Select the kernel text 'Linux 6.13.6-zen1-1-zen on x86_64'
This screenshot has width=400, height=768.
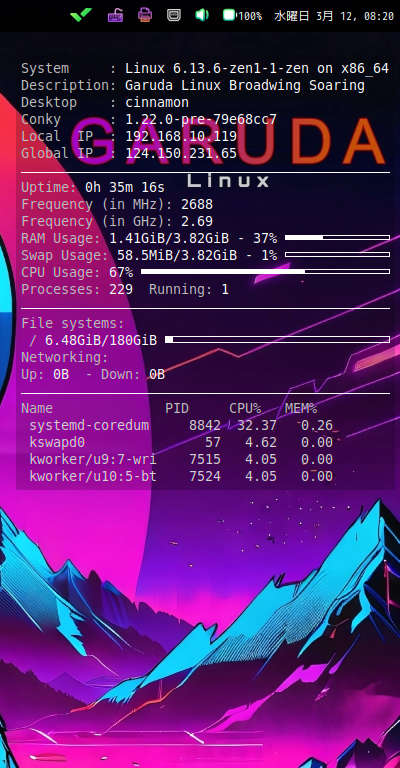(257, 69)
